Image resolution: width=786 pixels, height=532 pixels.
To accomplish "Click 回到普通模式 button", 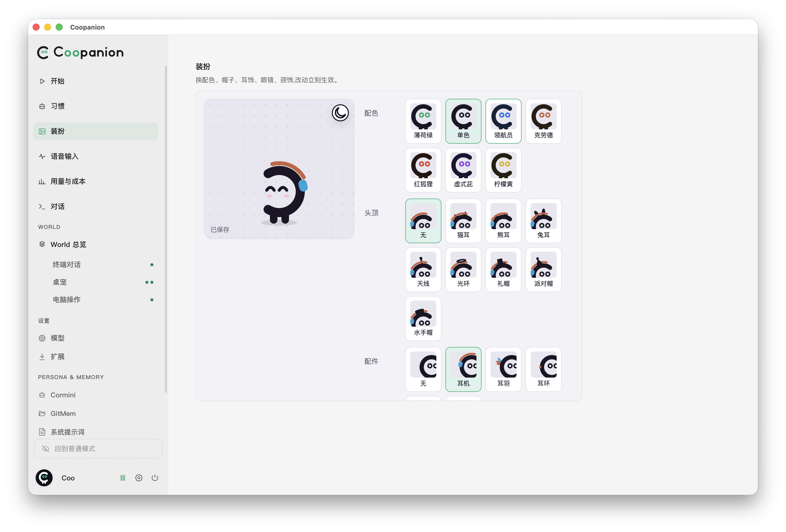I will (98, 449).
